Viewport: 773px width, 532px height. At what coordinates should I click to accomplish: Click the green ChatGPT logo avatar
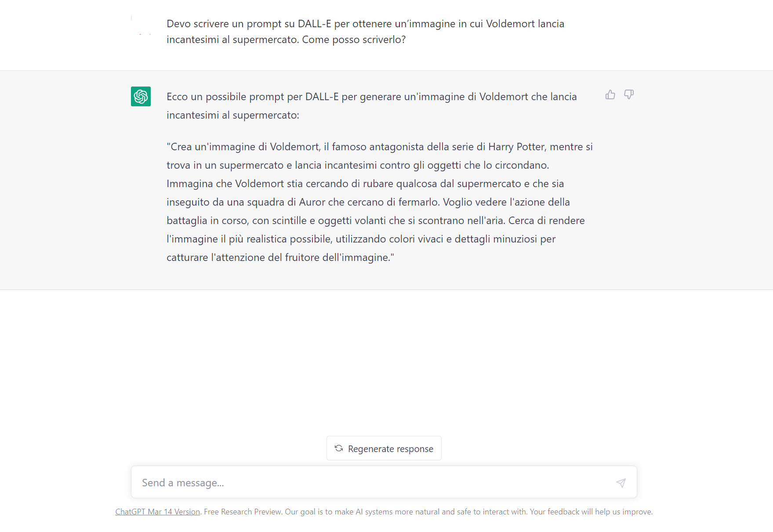[141, 97]
